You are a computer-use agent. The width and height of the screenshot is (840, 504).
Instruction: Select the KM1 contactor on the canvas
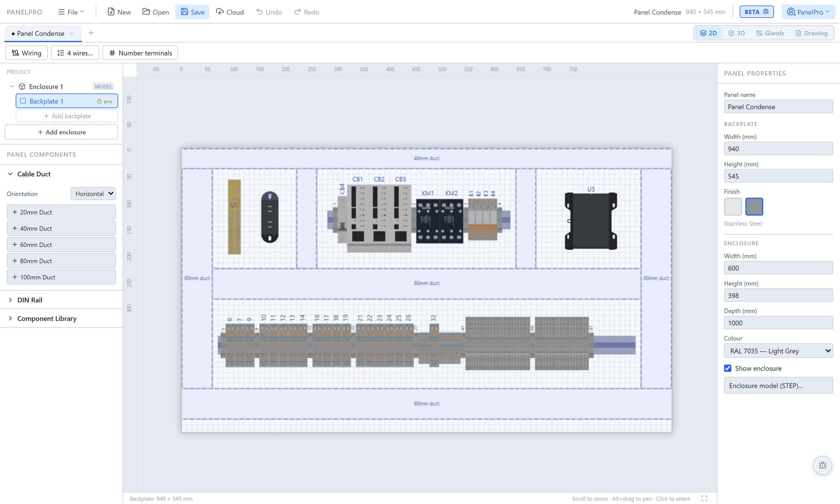pyautogui.click(x=428, y=221)
